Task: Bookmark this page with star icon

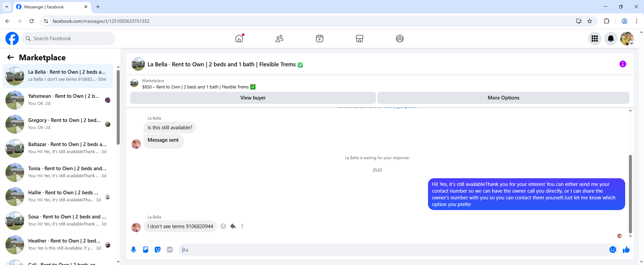Action: click(590, 21)
